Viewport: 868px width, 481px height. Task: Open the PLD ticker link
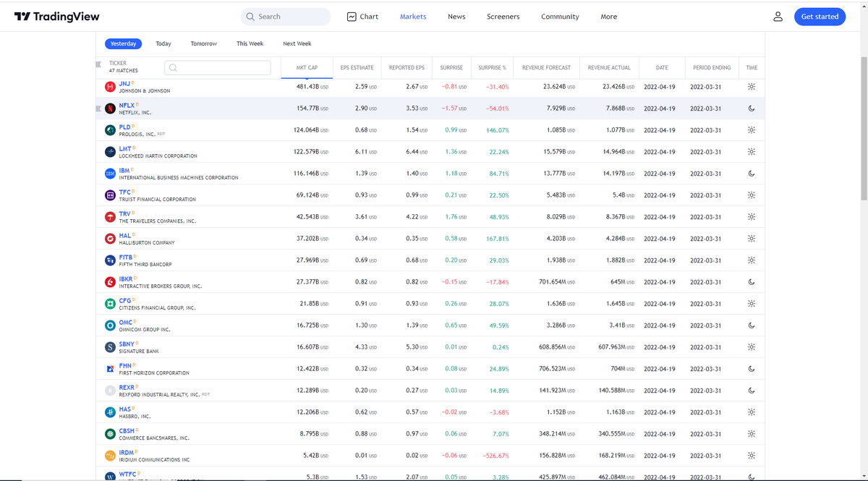click(x=124, y=127)
